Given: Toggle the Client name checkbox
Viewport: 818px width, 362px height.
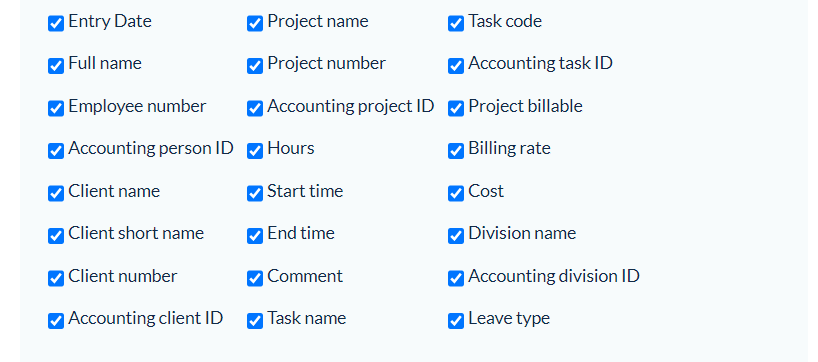Looking at the screenshot, I should click(56, 194).
